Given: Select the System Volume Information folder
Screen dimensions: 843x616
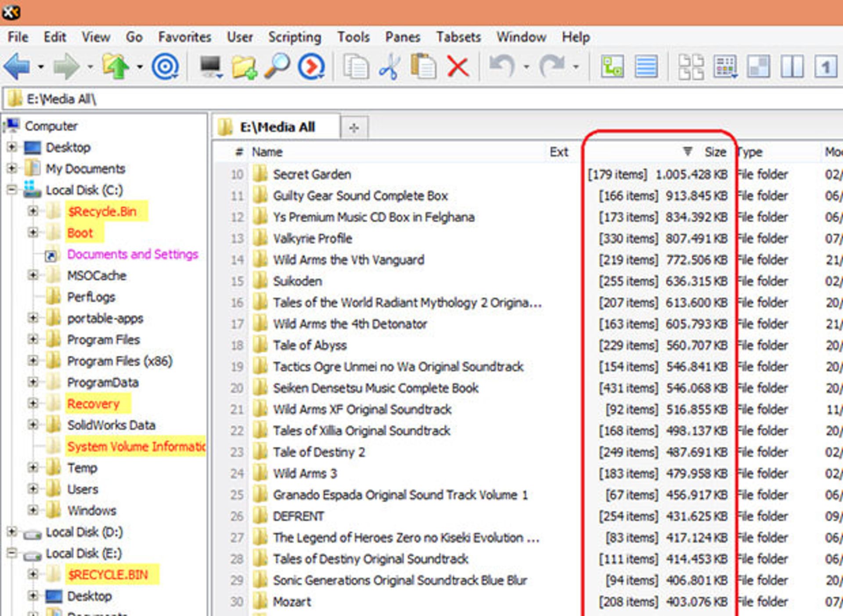Looking at the screenshot, I should tap(136, 447).
